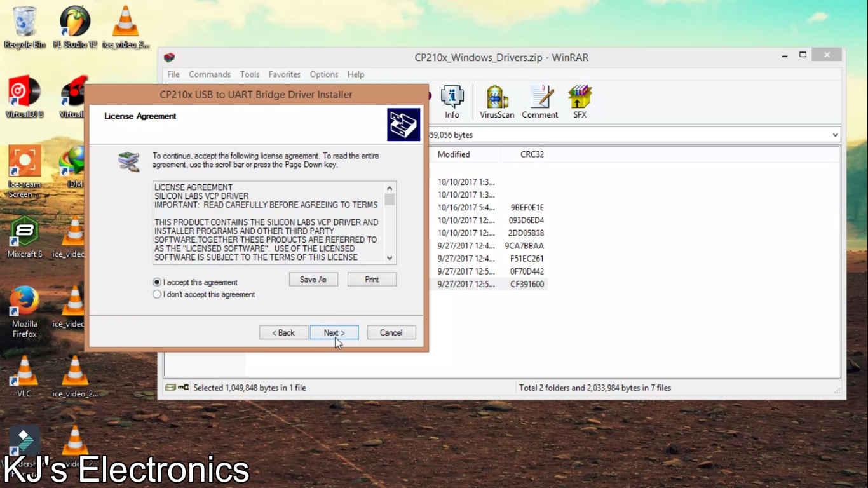Select row with CRC32 2DD05B38
The width and height of the screenshot is (868, 488).
(x=489, y=233)
